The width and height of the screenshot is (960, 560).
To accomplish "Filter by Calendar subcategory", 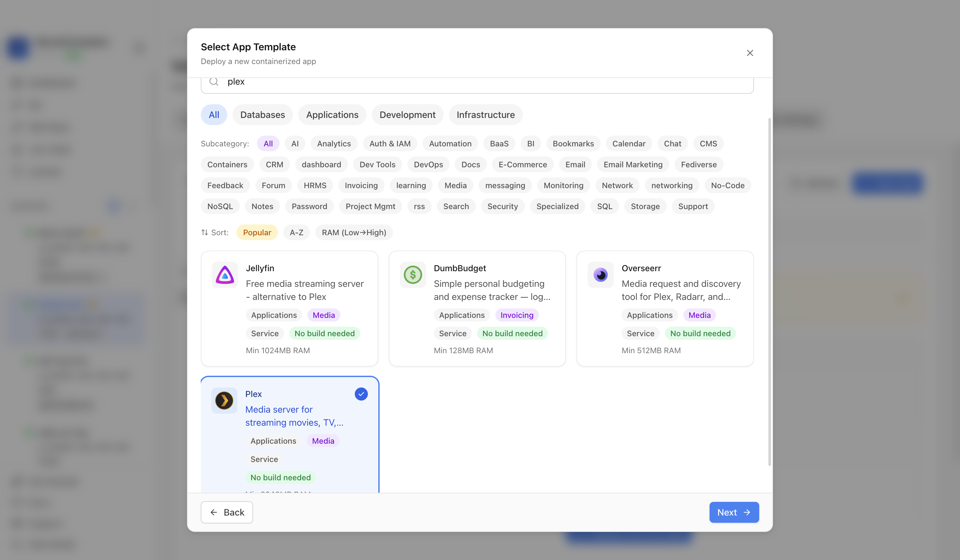I will tap(629, 143).
